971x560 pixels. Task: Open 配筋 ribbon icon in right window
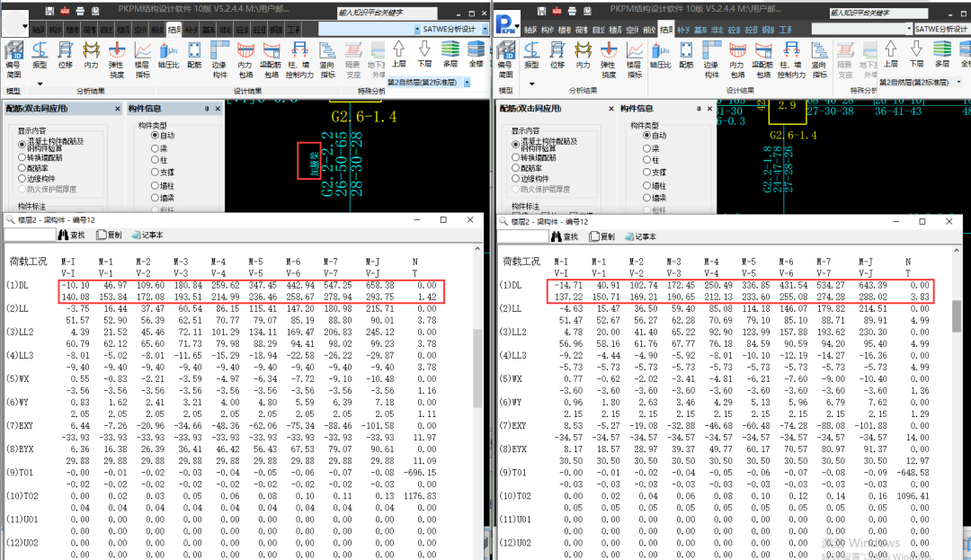click(x=686, y=56)
